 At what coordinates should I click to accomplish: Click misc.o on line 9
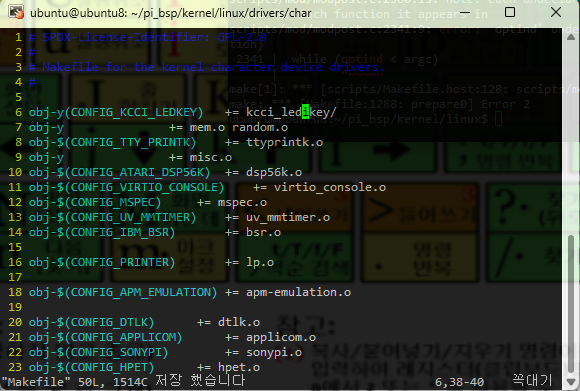(211, 158)
